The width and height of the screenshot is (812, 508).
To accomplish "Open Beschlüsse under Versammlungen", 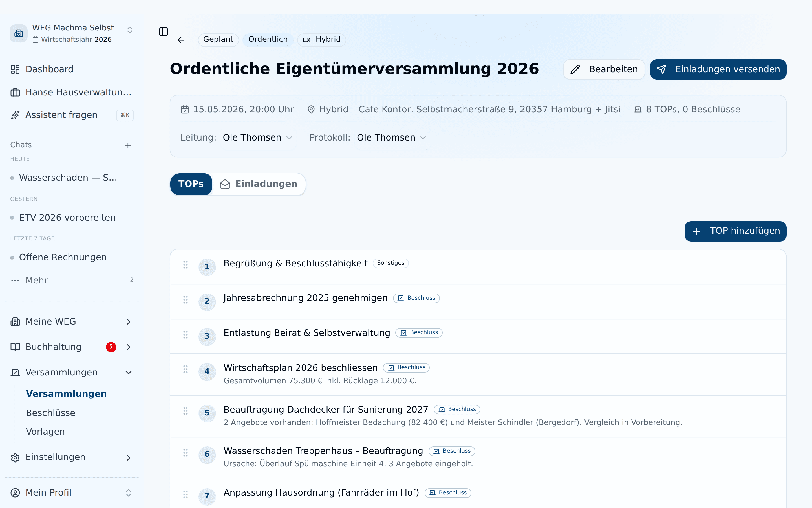I will (51, 413).
